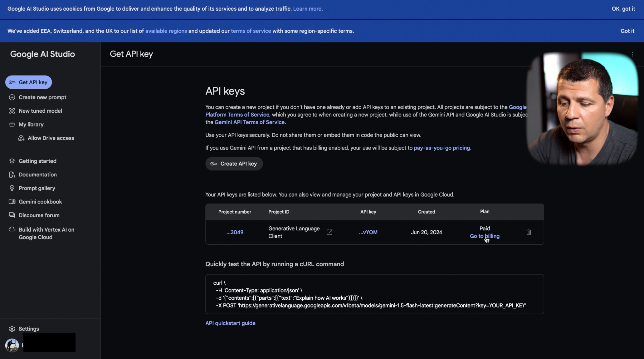Open New tuned model
This screenshot has height=359, width=644.
click(40, 111)
